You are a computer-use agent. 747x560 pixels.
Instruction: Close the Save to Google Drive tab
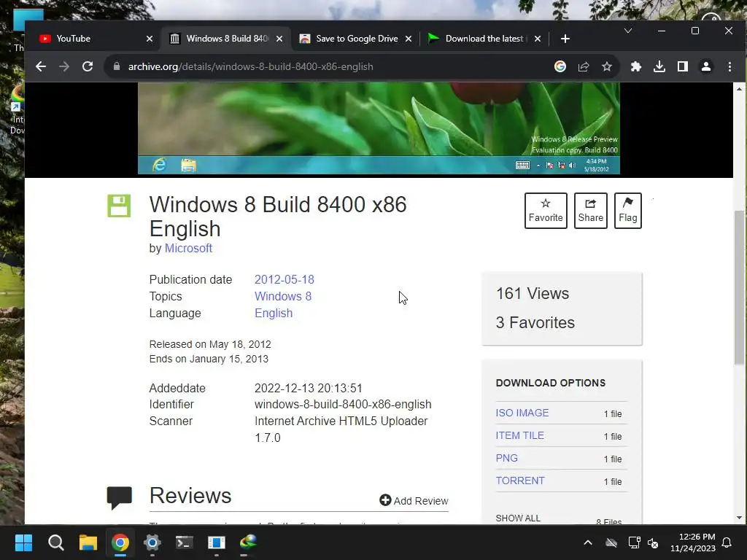click(409, 39)
